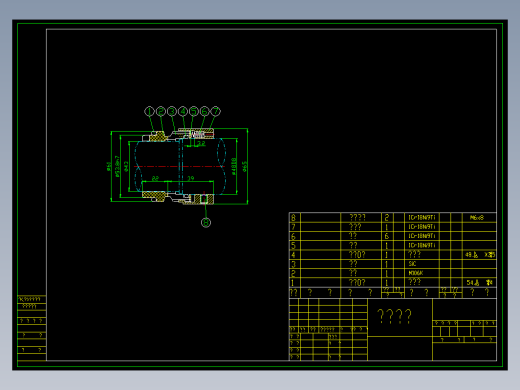Select part balloon number 1
520x390 pixels.
click(149, 111)
